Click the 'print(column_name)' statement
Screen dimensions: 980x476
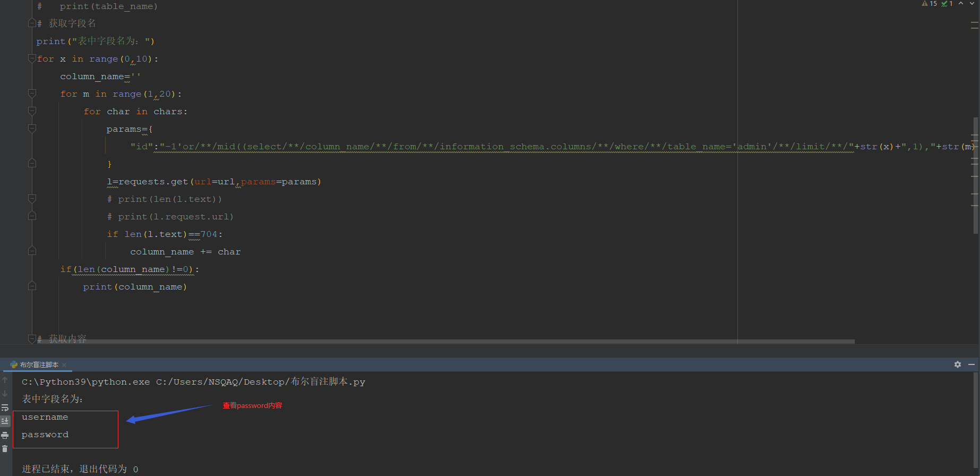[x=135, y=287]
